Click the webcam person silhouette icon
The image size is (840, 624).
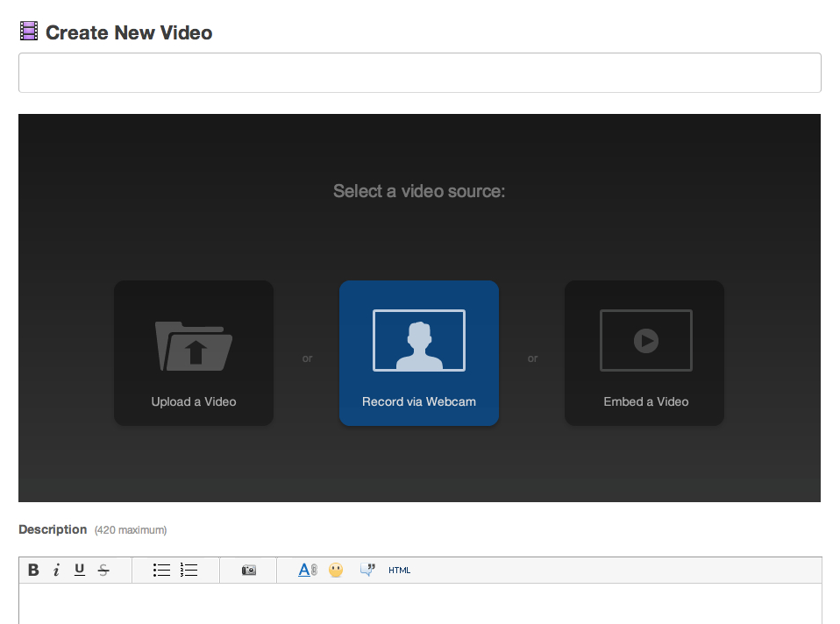point(419,341)
